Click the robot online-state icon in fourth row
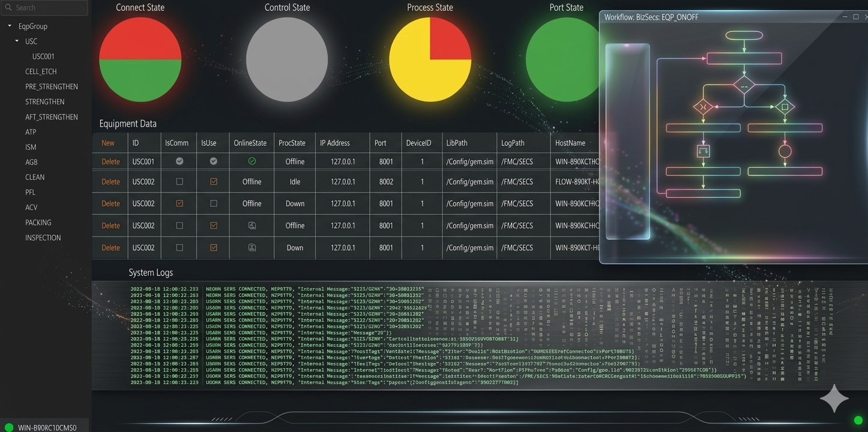 [251, 225]
